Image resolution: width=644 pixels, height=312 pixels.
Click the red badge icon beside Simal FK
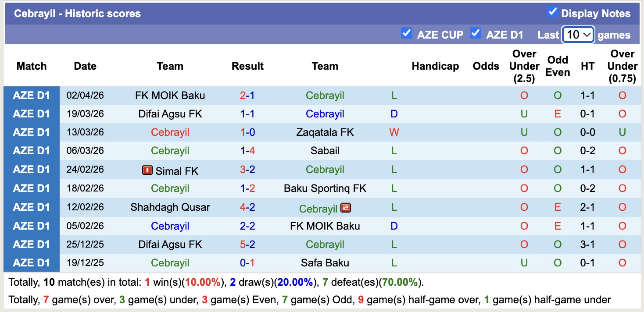tap(147, 170)
